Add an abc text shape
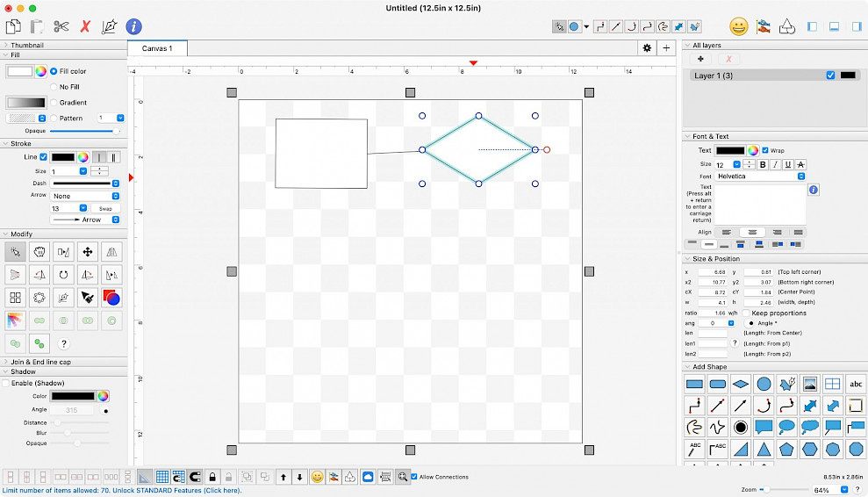The image size is (868, 497). pos(856,384)
